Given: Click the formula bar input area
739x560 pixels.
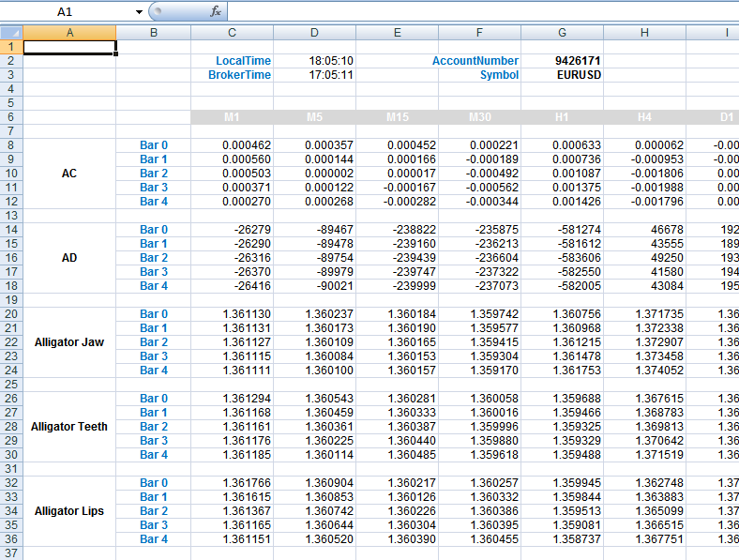Looking at the screenshot, I should [x=483, y=11].
